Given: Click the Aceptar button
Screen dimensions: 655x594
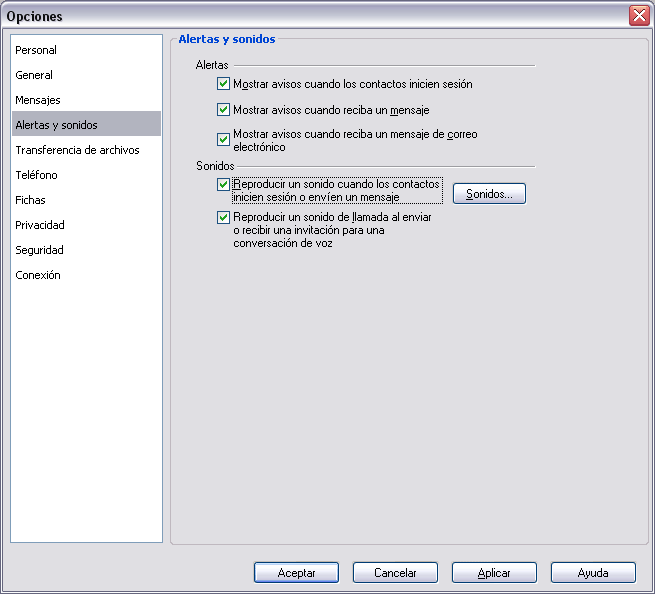Looking at the screenshot, I should coord(296,572).
